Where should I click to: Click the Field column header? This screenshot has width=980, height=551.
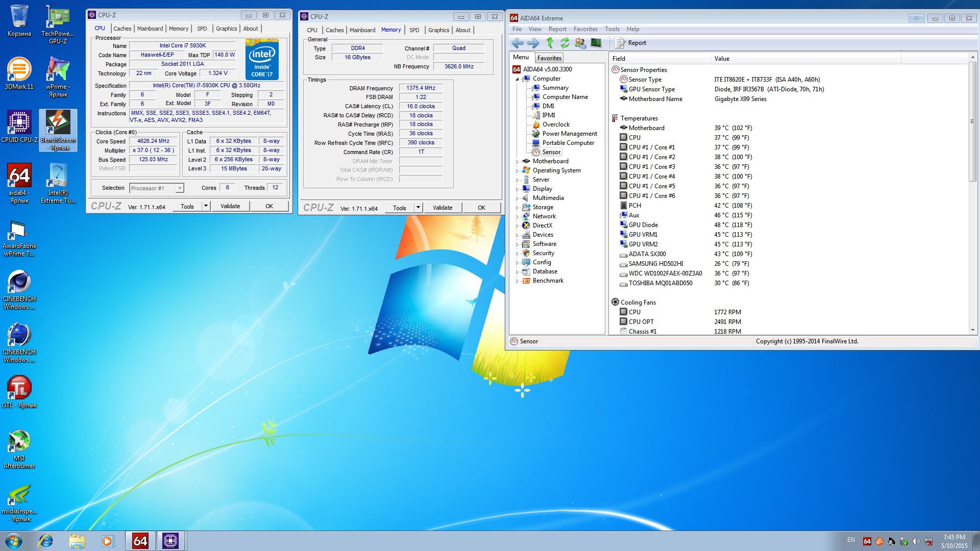[660, 59]
